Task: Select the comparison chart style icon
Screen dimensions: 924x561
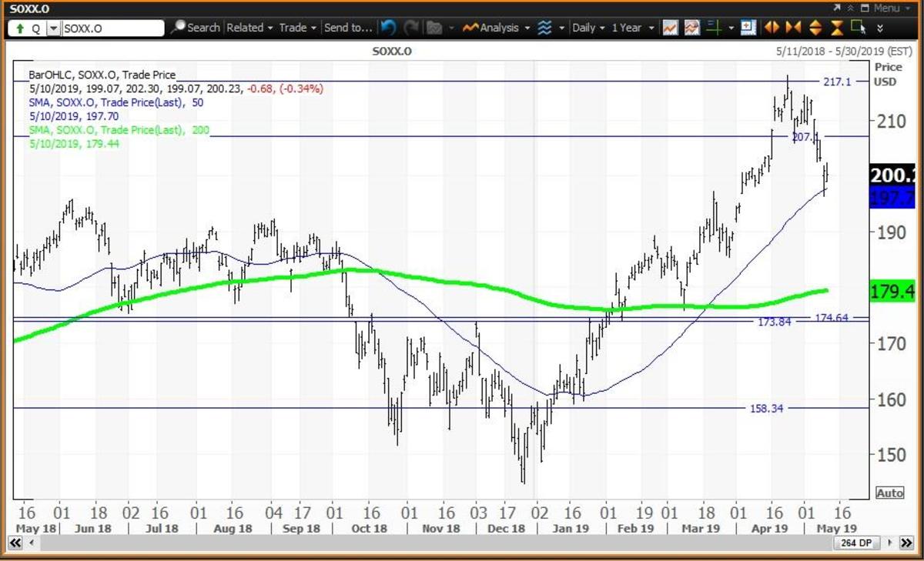Action: 691,28
